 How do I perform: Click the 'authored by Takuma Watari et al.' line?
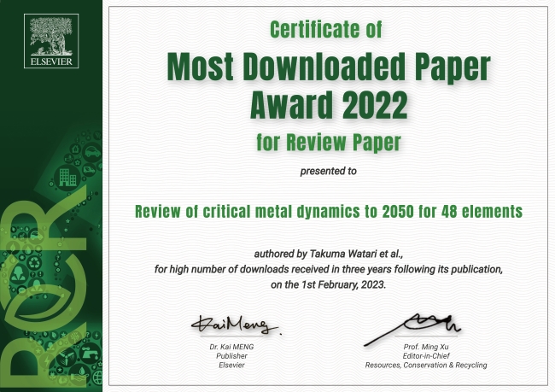pyautogui.click(x=328, y=254)
